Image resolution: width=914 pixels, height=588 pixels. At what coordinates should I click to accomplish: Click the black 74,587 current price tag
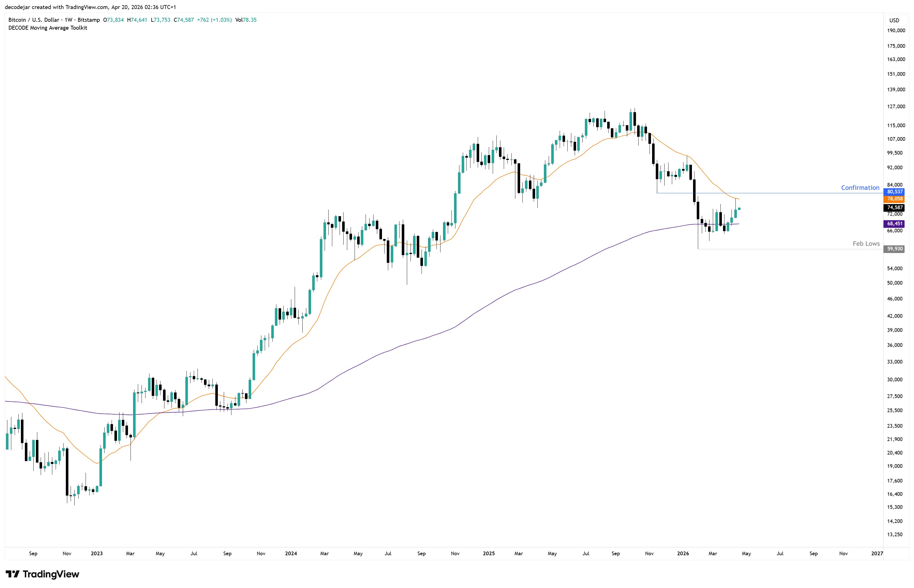(x=895, y=208)
